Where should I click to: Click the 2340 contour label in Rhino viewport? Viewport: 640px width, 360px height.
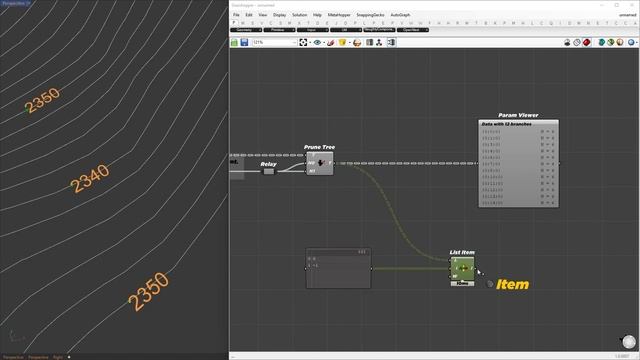(90, 178)
